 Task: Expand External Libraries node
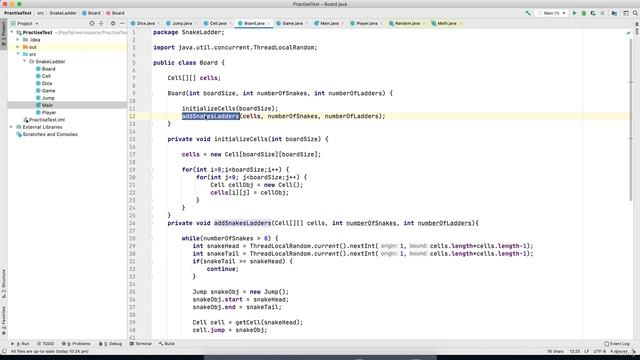point(12,127)
